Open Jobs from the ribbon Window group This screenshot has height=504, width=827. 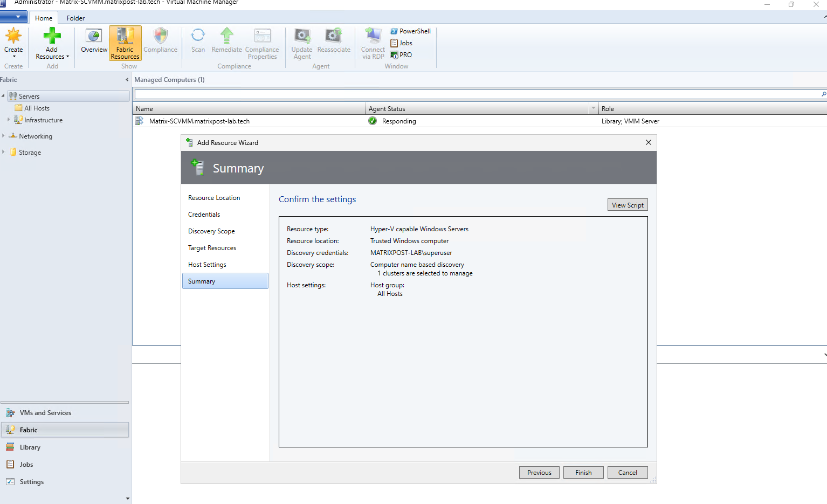coord(402,43)
